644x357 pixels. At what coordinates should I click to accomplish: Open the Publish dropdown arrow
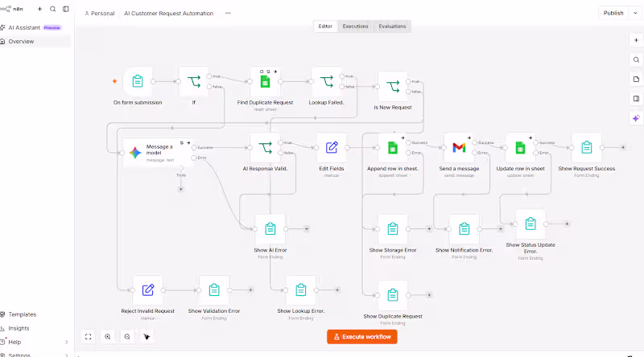(635, 13)
